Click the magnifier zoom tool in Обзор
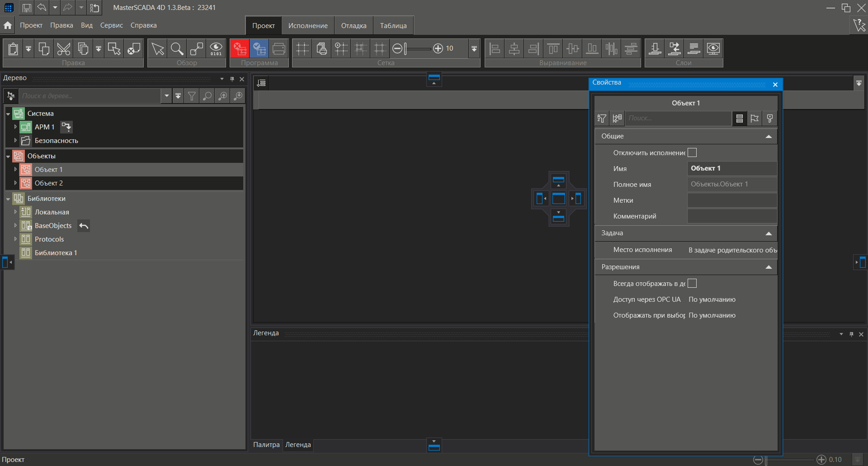868x466 pixels. coord(177,49)
